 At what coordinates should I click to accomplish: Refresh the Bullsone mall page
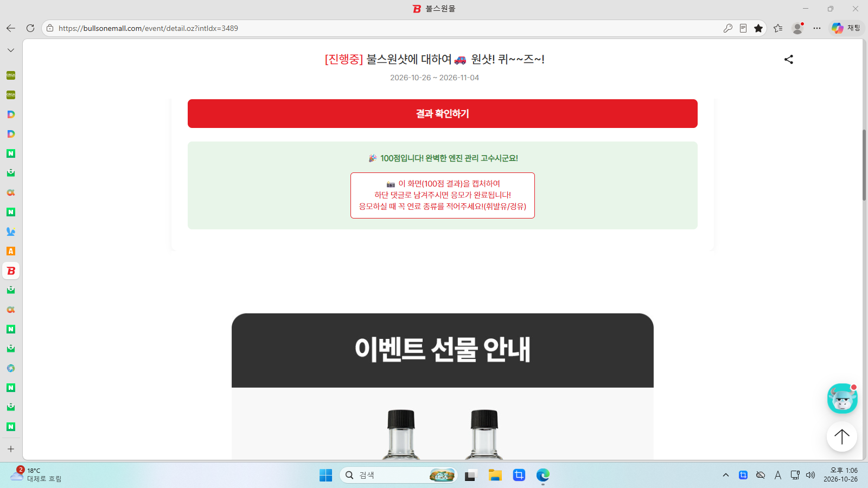coord(30,28)
